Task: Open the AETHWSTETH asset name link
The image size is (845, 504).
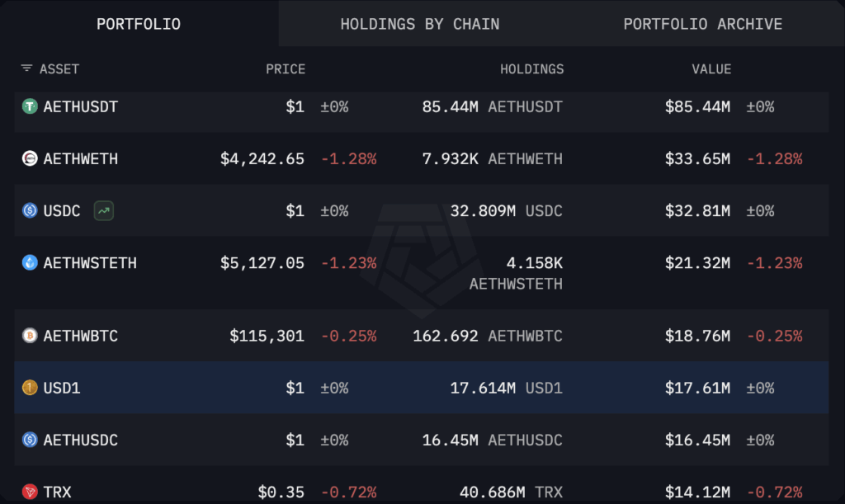Action: pyautogui.click(x=90, y=263)
